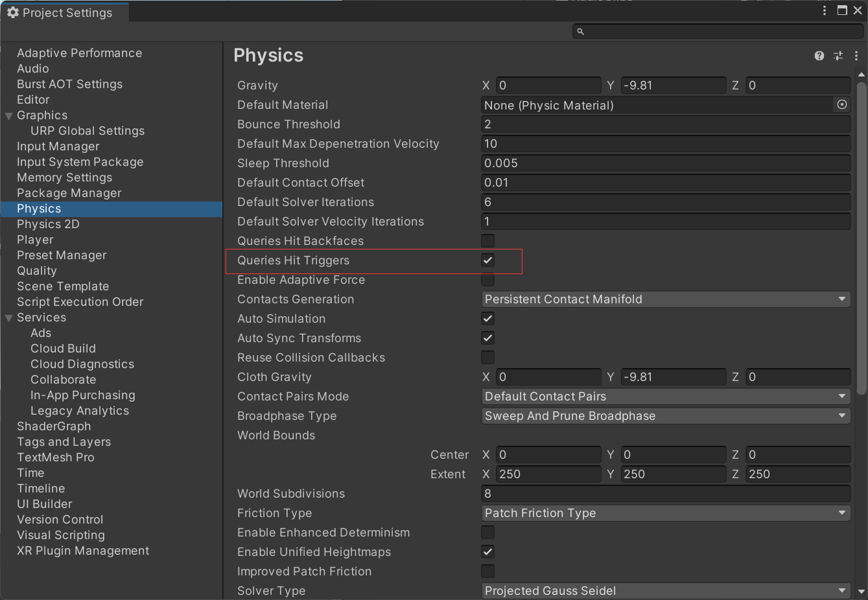Click World Subdivisions value field
Image resolution: width=868 pixels, height=600 pixels.
(x=666, y=493)
